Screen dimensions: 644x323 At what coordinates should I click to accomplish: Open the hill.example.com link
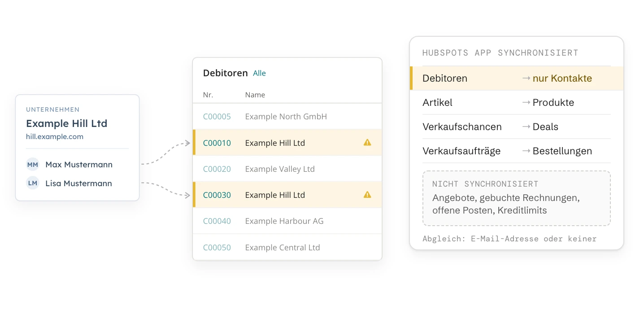[55, 136]
